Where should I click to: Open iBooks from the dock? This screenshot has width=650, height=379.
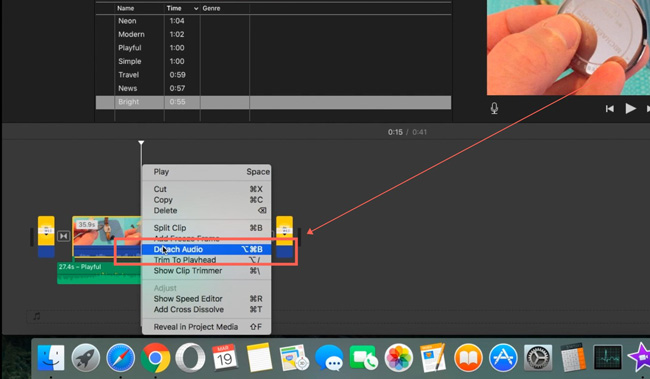coord(468,358)
